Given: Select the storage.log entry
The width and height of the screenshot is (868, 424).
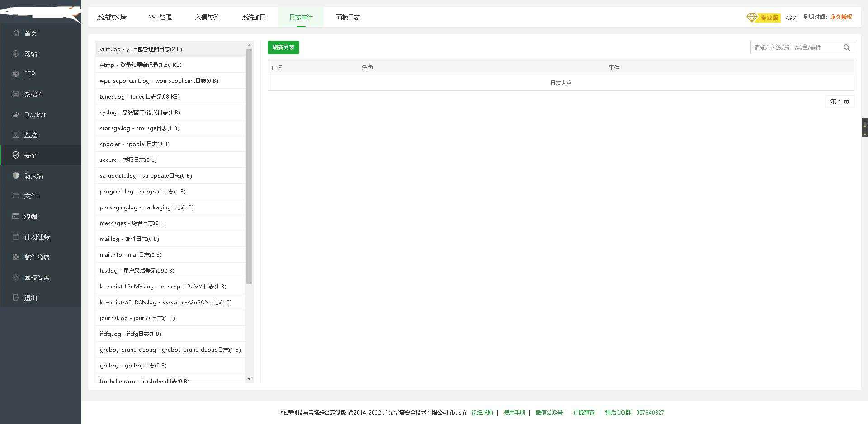Looking at the screenshot, I should [x=170, y=128].
